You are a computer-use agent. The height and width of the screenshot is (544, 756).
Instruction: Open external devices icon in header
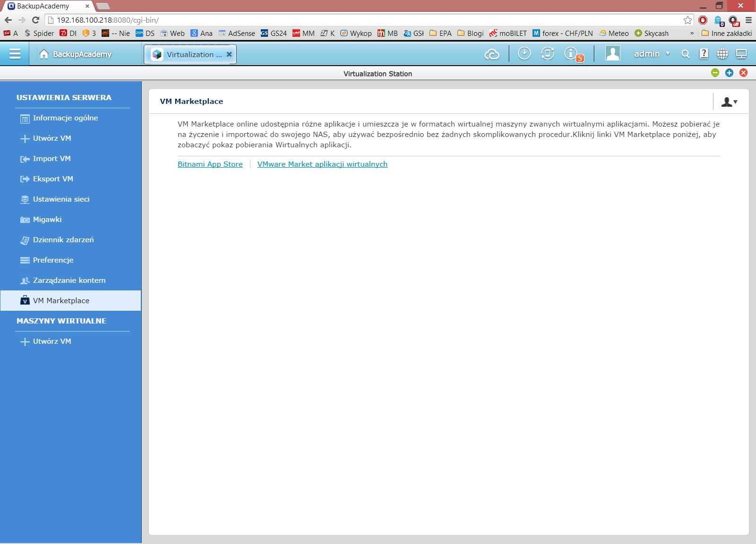(x=547, y=53)
